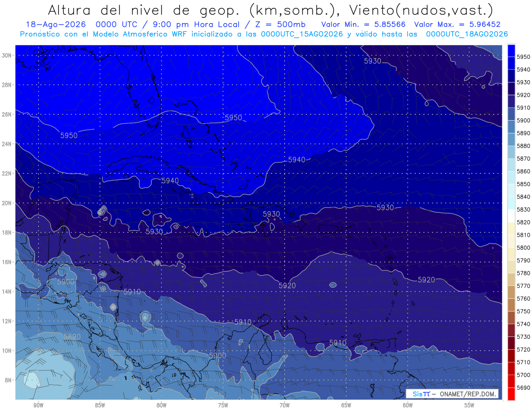Click initialization time '0000UTC_15AGO2026'

point(301,34)
